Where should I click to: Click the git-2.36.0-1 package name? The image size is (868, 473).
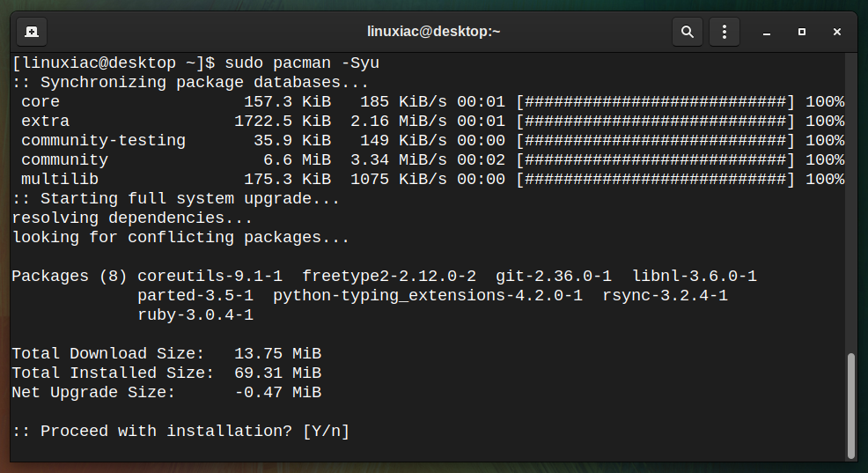pos(554,276)
